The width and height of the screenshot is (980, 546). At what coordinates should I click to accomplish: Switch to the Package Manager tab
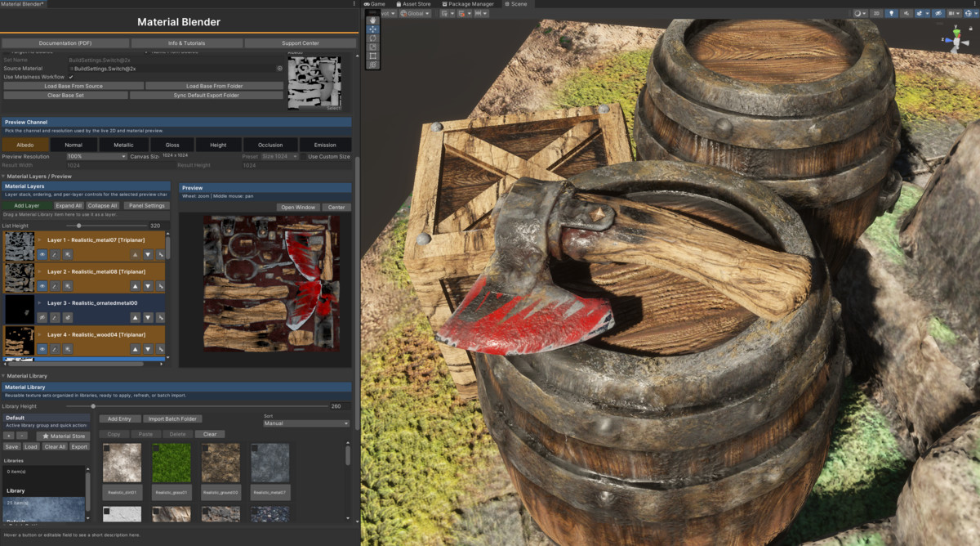[468, 4]
